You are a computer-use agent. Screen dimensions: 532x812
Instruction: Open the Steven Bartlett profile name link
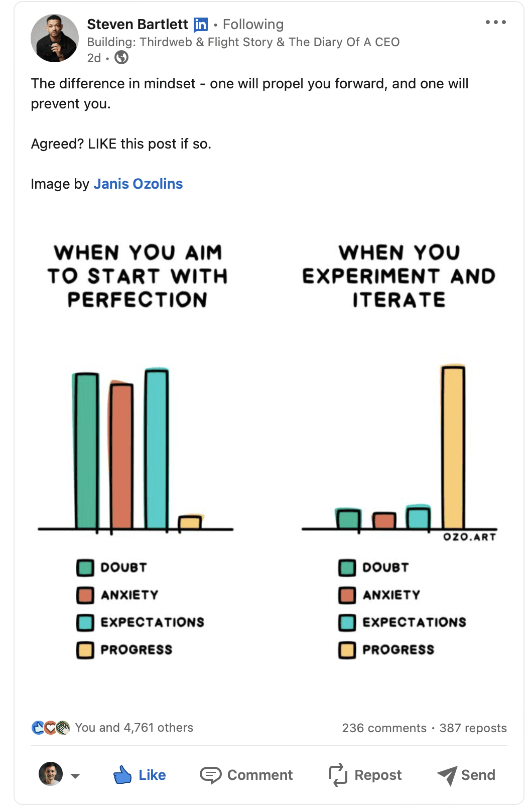click(138, 24)
